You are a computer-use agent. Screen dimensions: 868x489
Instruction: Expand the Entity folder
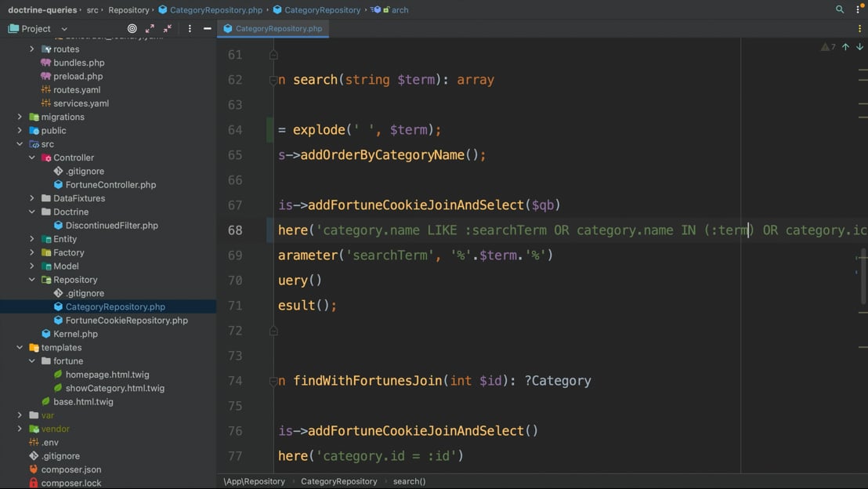32,239
